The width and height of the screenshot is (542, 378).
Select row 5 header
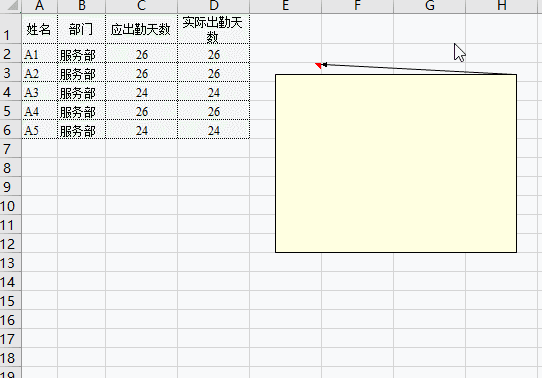[x=10, y=110]
